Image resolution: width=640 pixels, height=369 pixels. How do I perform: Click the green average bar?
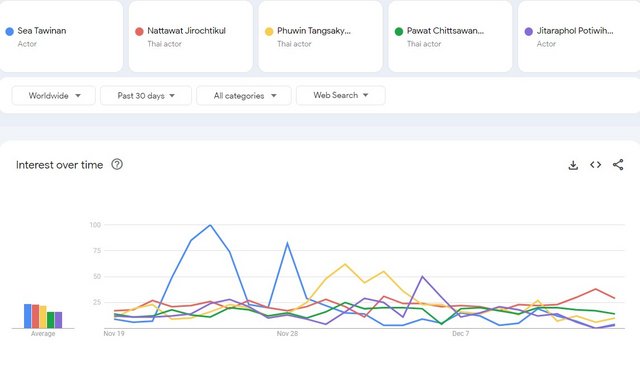click(51, 320)
